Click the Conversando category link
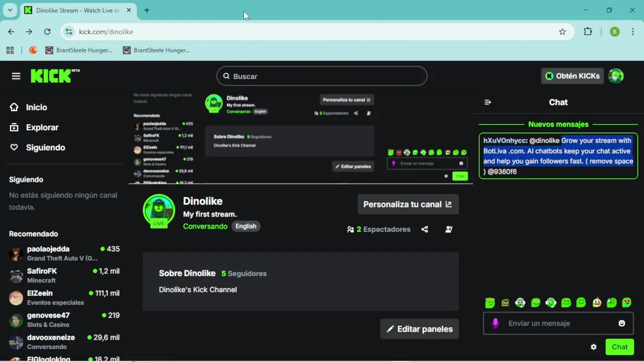The width and height of the screenshot is (644, 362). click(205, 226)
